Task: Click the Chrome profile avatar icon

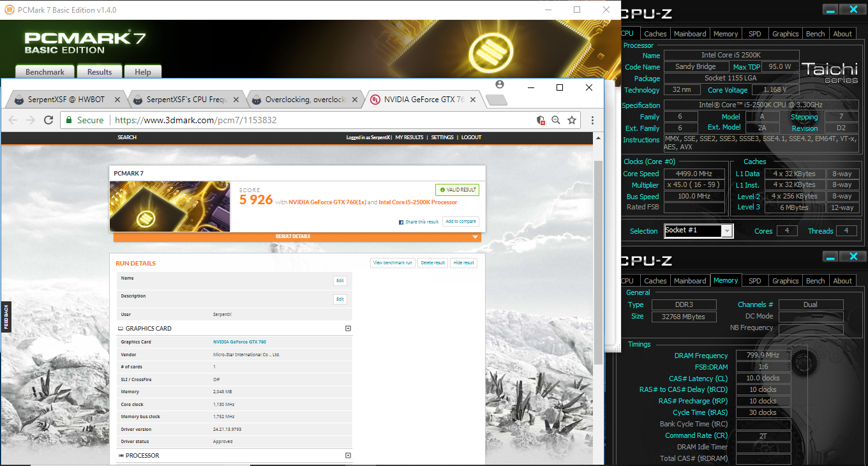Action: coord(499,84)
